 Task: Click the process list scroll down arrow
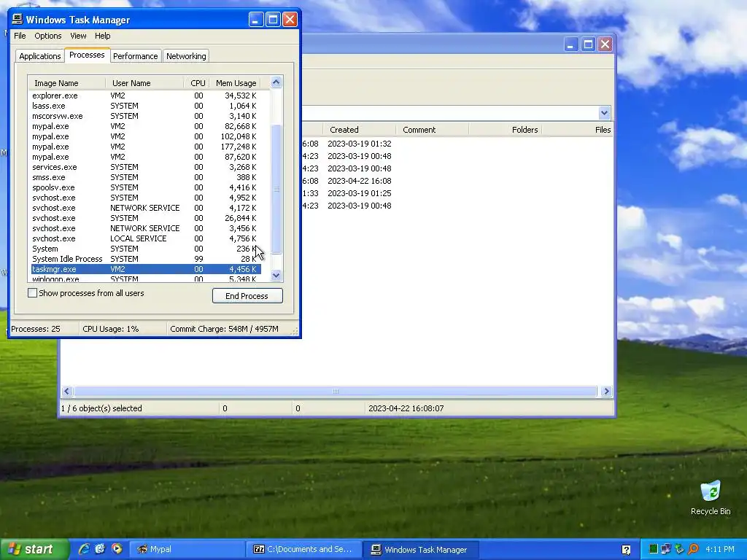point(276,275)
